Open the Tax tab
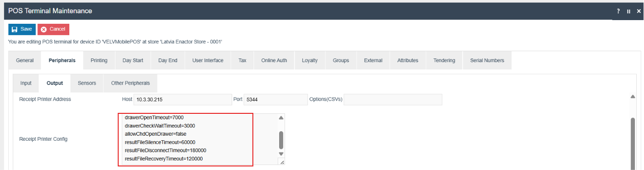The height and width of the screenshot is (170, 644). tap(242, 60)
